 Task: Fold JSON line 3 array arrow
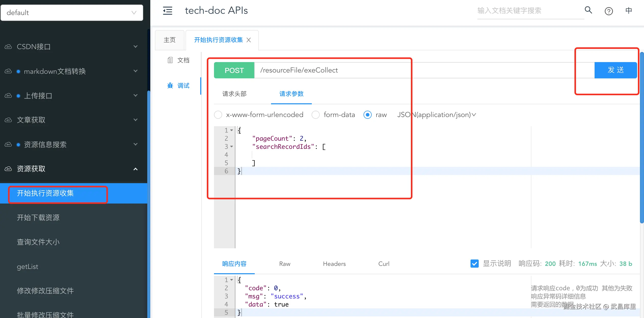click(x=232, y=147)
